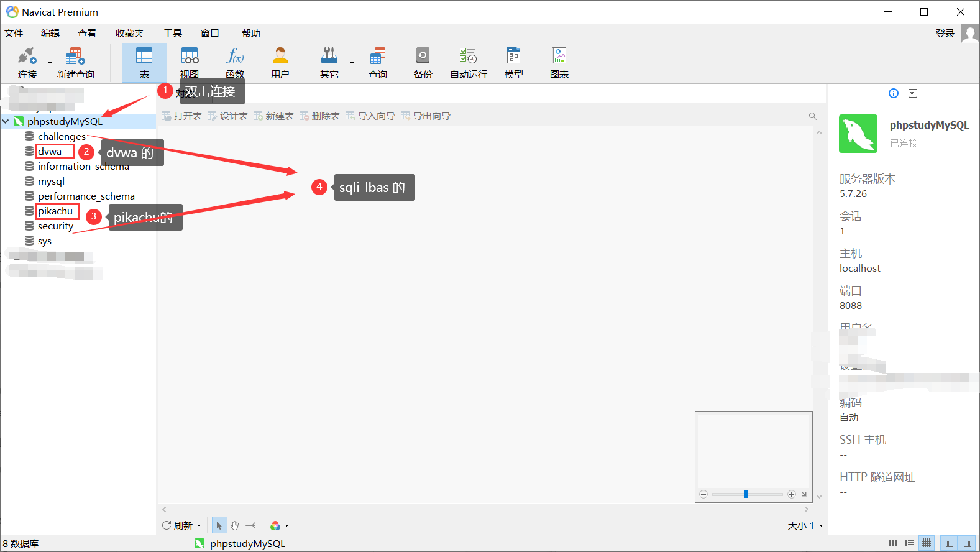This screenshot has height=552, width=980.
Task: Click the Open Table (打开表) button
Action: pyautogui.click(x=182, y=116)
